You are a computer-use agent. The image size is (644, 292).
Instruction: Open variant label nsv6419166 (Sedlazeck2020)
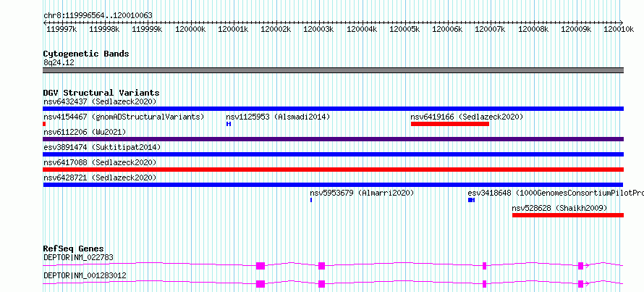[x=467, y=117]
